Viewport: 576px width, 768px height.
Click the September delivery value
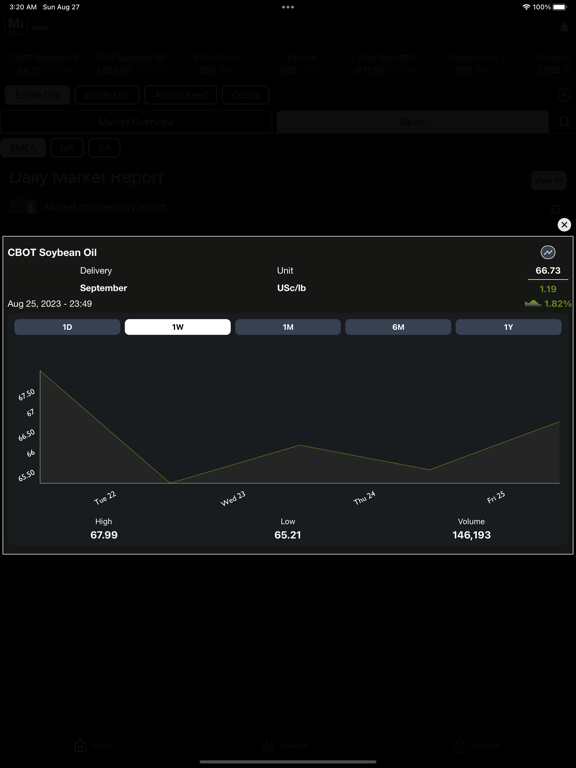point(103,288)
